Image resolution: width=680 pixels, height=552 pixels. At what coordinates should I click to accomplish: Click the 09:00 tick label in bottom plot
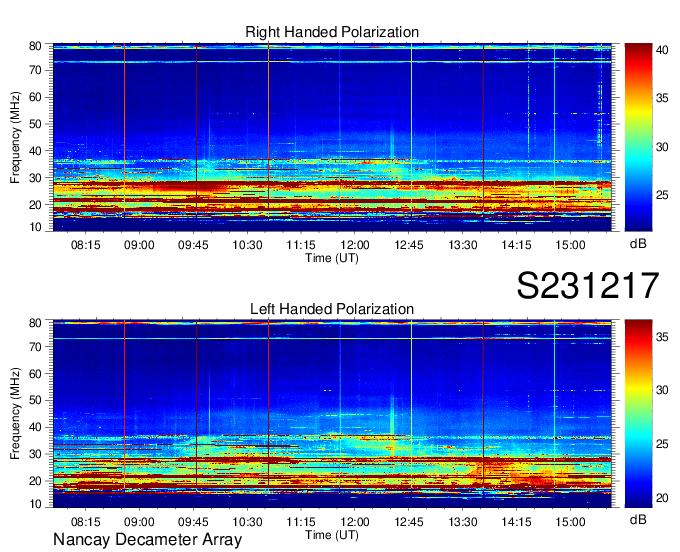tap(139, 522)
